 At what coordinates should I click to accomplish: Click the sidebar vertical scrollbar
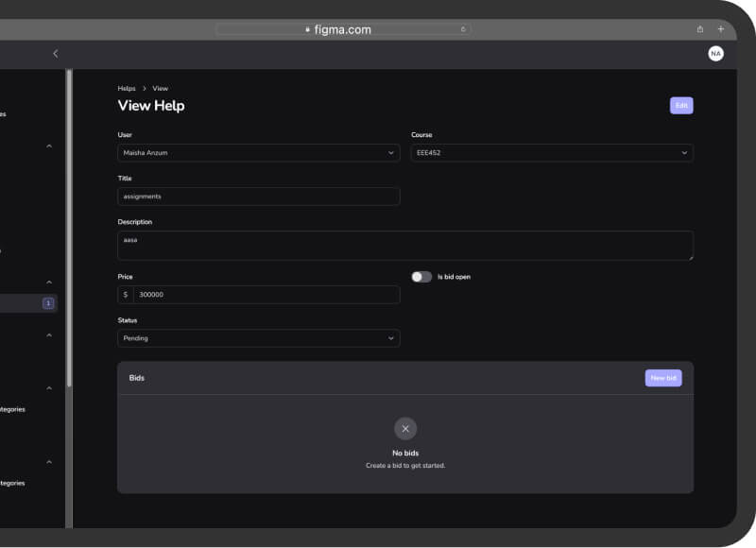(68, 227)
